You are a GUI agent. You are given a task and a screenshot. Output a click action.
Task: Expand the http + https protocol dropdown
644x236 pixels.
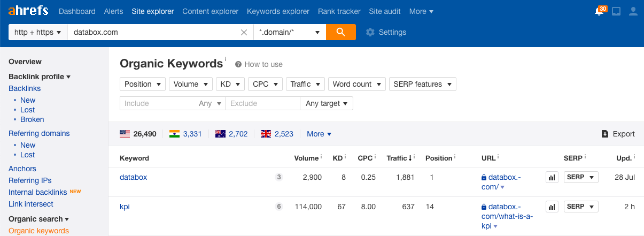tap(38, 32)
